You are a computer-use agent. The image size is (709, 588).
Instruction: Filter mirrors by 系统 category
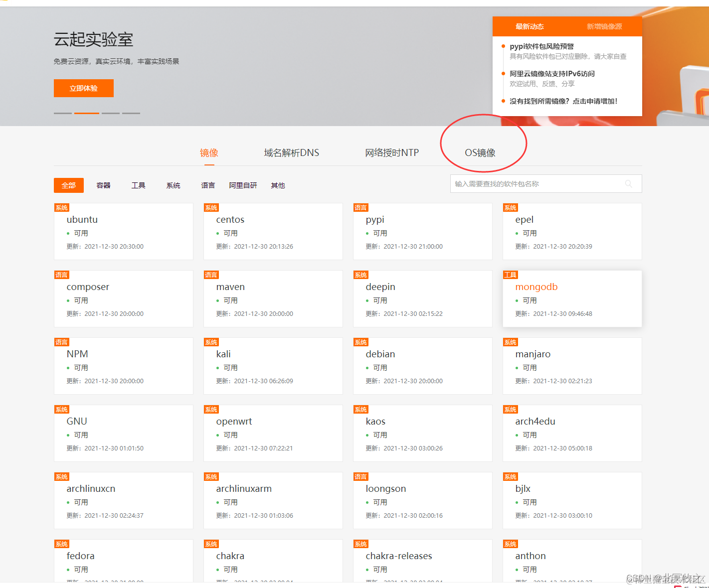click(x=174, y=185)
